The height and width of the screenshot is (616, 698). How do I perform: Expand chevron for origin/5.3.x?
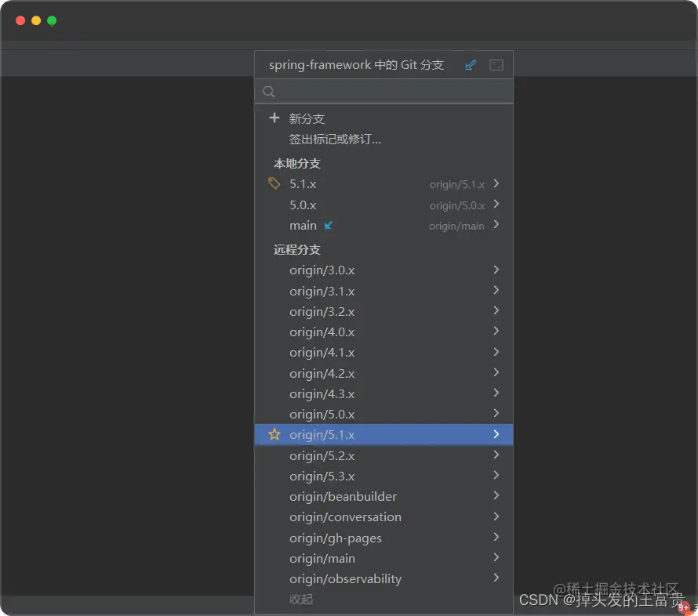(x=496, y=475)
